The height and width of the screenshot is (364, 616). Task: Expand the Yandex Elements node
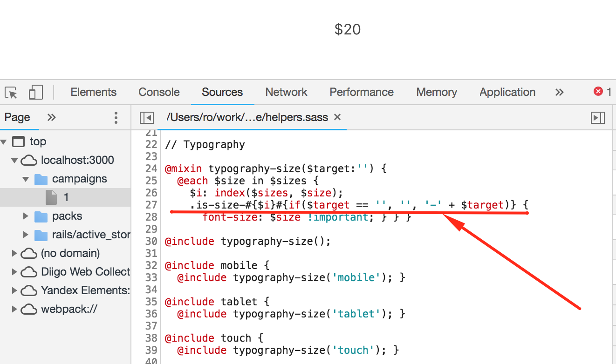14,290
